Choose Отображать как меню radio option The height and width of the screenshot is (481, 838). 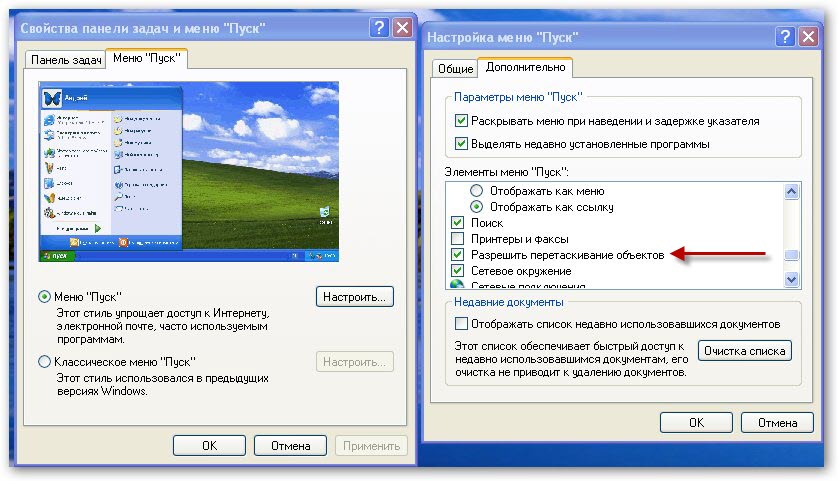click(476, 191)
